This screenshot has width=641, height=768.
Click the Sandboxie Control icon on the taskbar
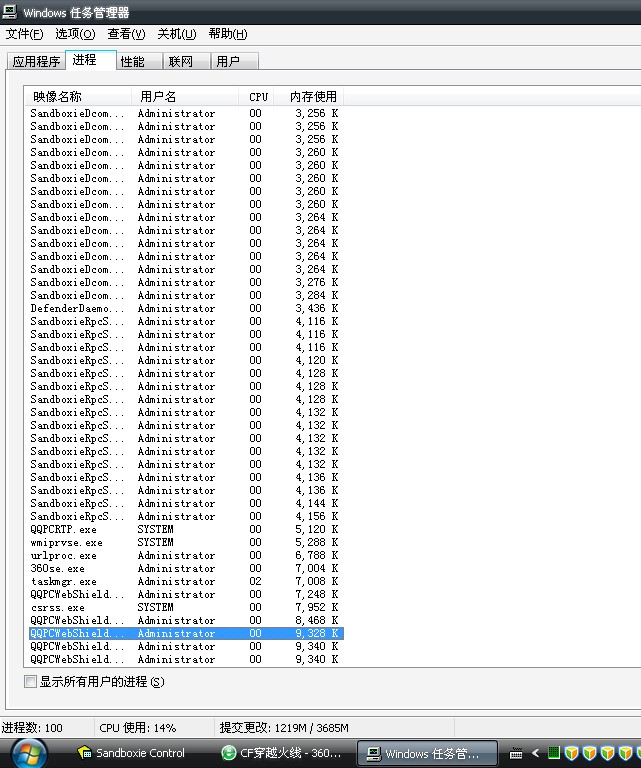[x=85, y=752]
